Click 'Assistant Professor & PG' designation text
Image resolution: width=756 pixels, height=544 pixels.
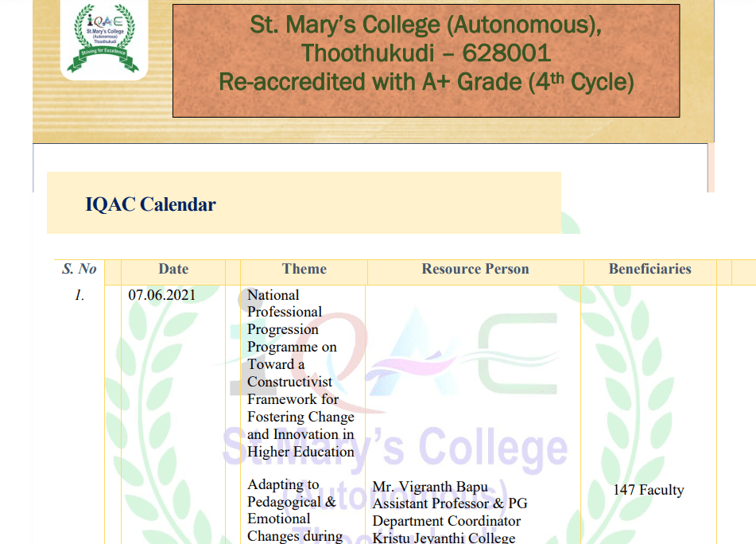450,503
